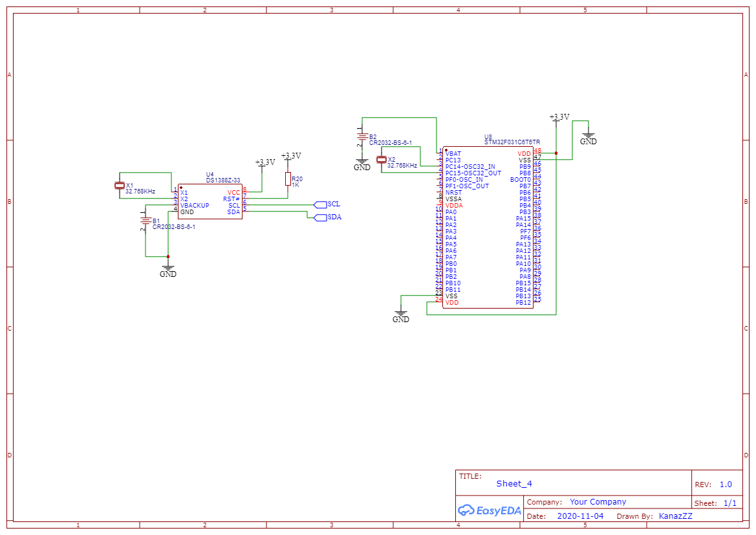This screenshot has width=756, height=535.
Task: Click the date 2020-11-04 field
Action: point(579,516)
